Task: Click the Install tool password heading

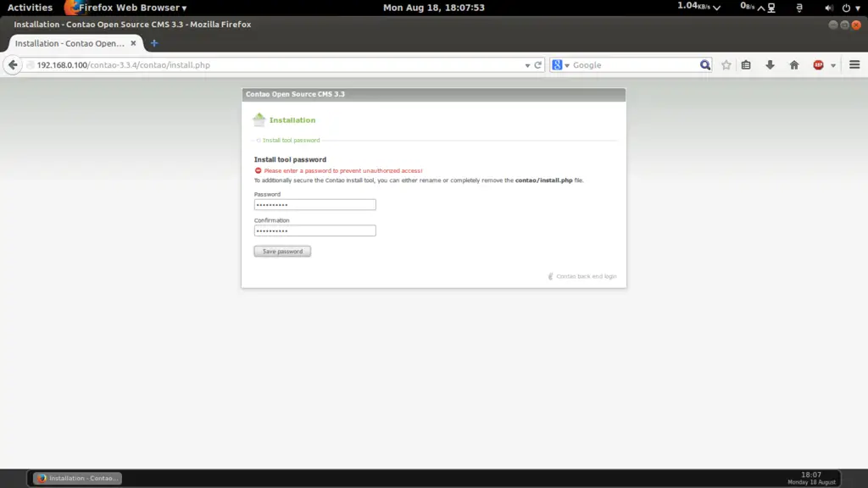Action: click(290, 159)
